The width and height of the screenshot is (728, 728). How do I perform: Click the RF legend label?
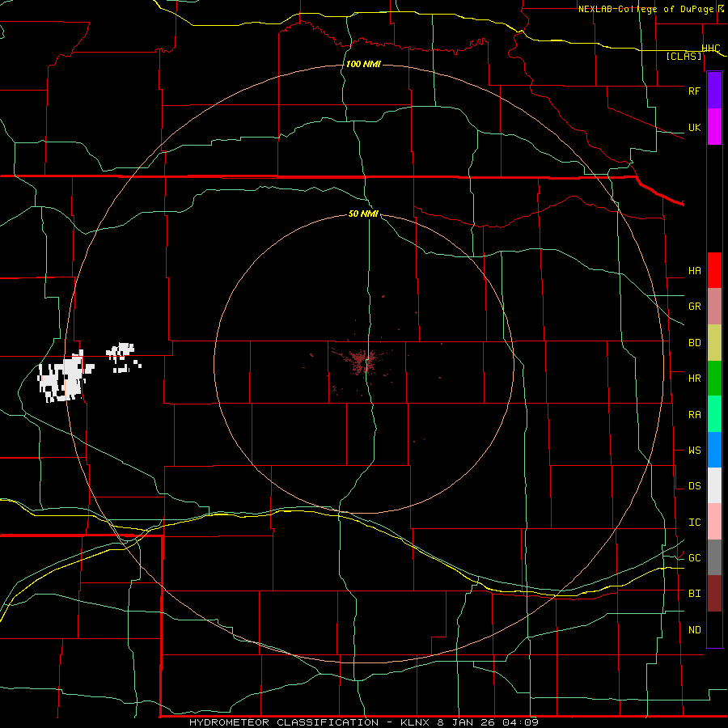pos(694,91)
